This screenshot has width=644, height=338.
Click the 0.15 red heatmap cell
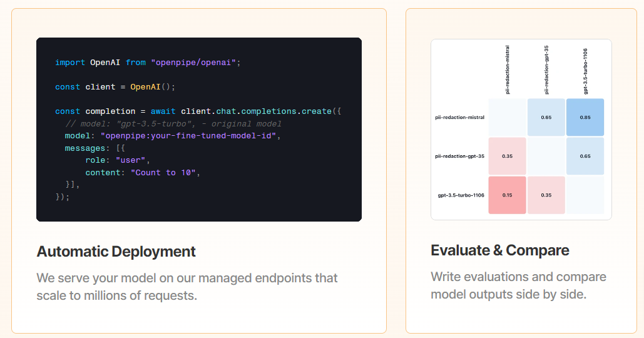pos(507,195)
